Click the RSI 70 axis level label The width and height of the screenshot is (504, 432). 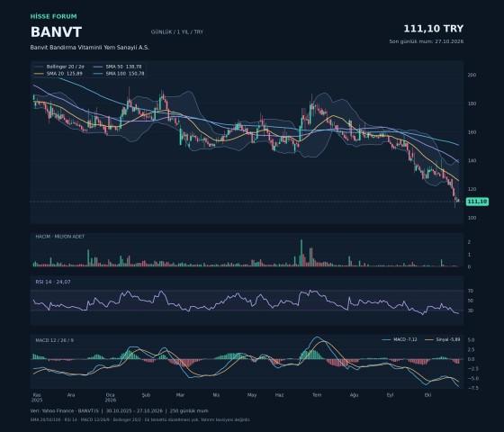[471, 291]
